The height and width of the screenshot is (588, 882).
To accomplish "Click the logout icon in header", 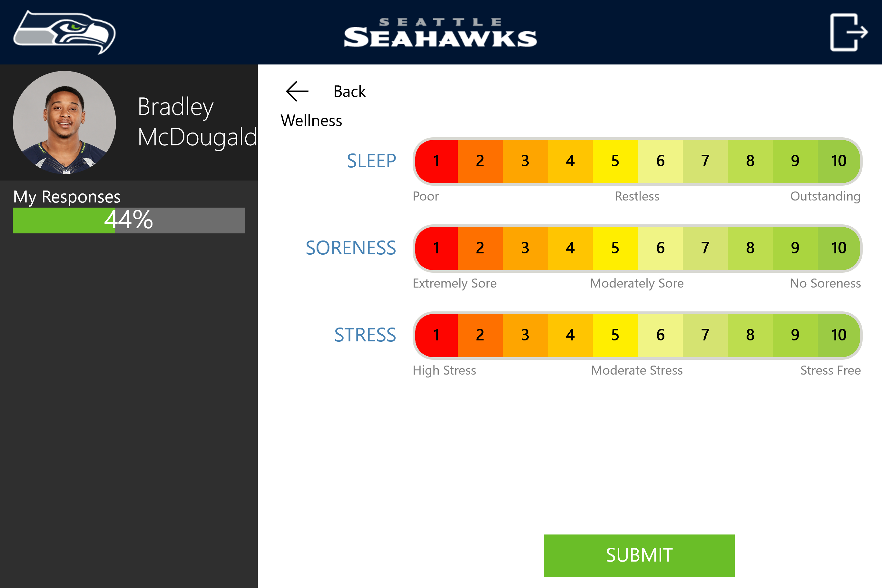I will coord(848,32).
